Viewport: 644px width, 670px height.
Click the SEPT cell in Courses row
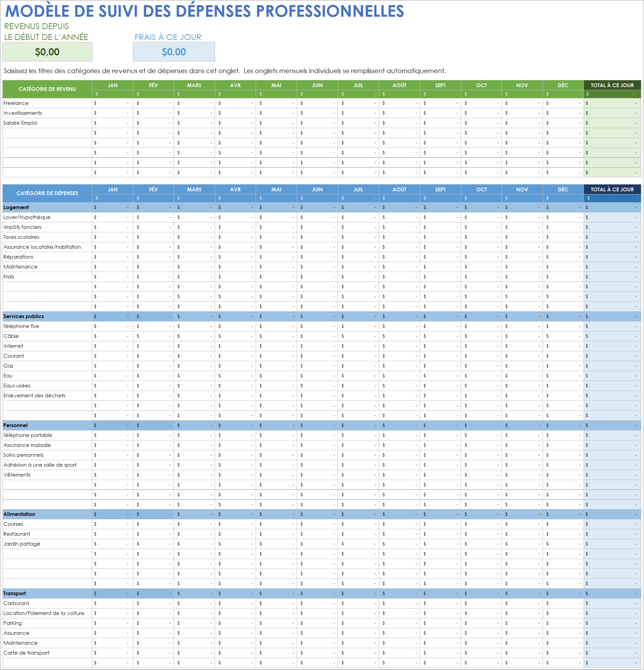point(440,524)
